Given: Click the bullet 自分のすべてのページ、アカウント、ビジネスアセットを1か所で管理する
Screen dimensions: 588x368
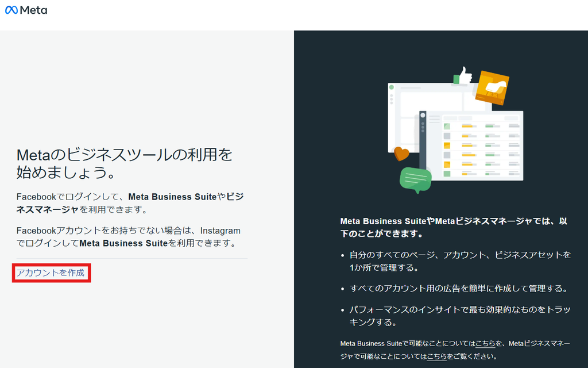Looking at the screenshot, I should (460, 262).
